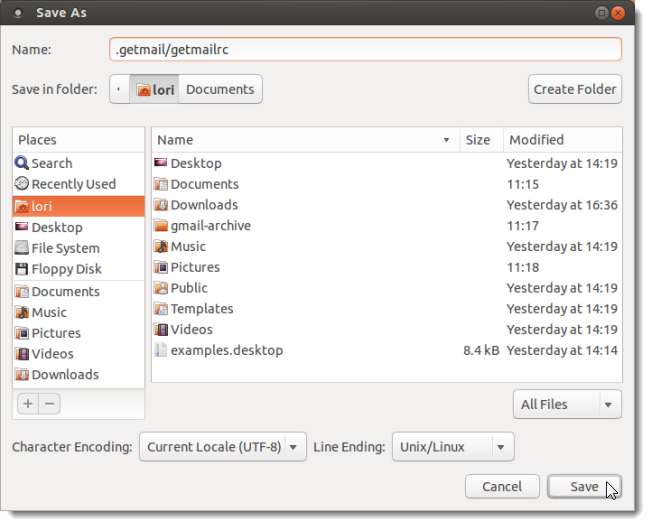The image size is (650, 526).
Task: Click Yesterday at 14:14 modified value
Action: click(562, 350)
